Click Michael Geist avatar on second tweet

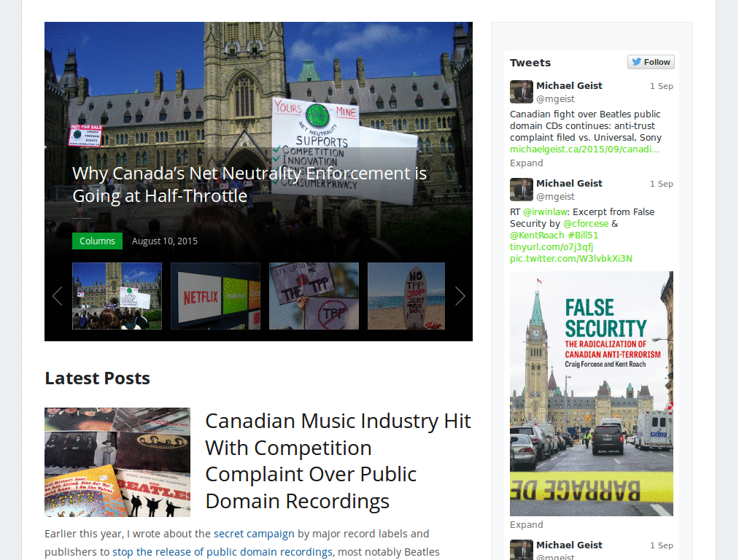(521, 190)
